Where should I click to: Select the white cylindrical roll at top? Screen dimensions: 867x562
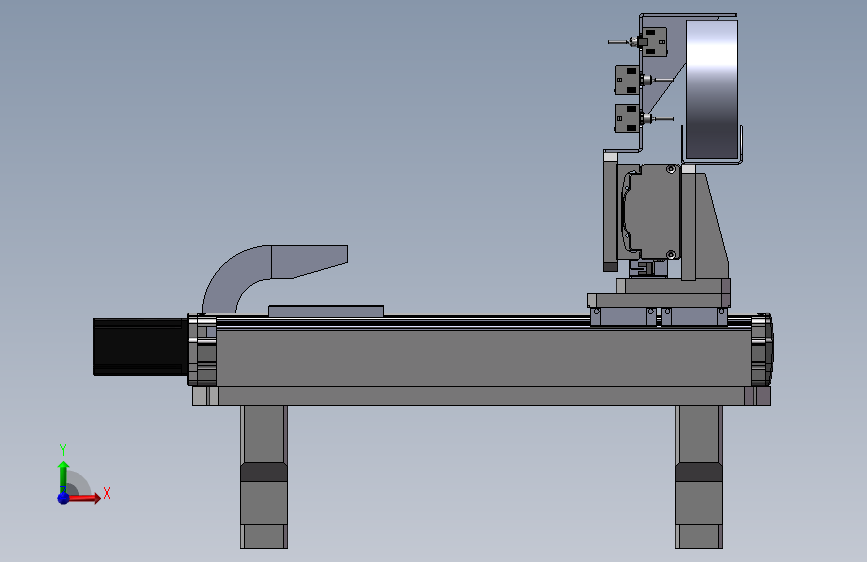[x=712, y=89]
